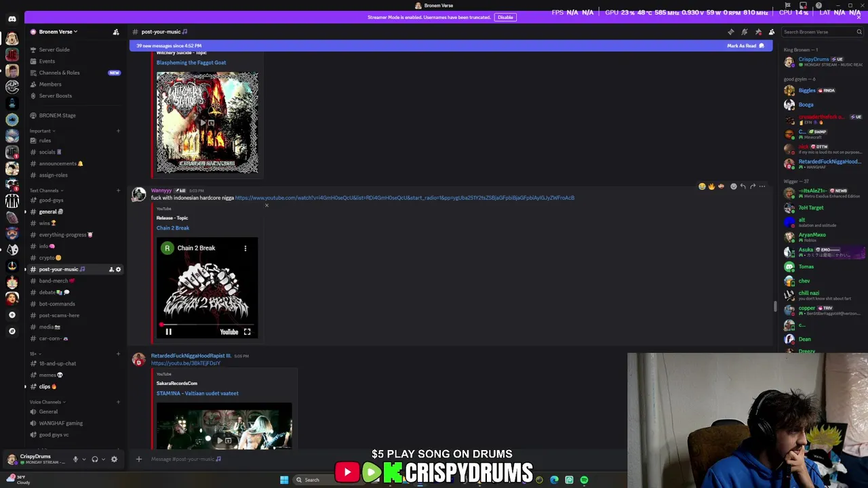Open channel settings gear for post-your-music
The image size is (868, 488).
tap(118, 270)
